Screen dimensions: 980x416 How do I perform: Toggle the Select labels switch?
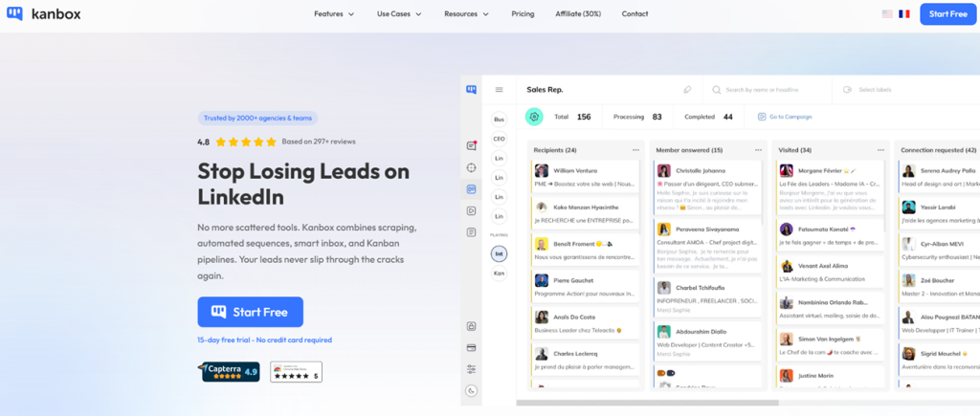[848, 90]
